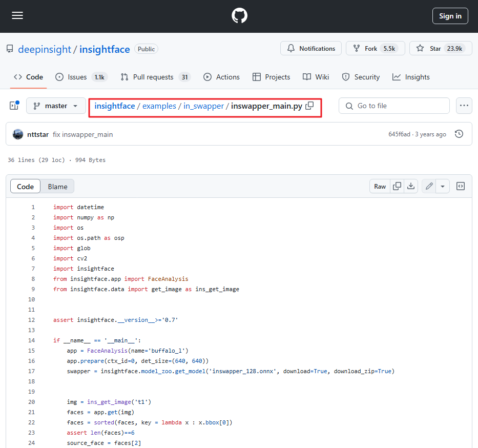
Task: Open the Raw file view
Action: click(x=380, y=187)
